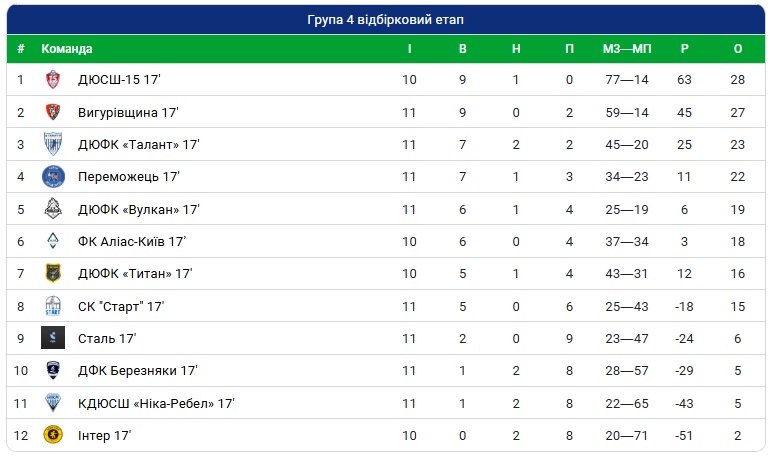
Task: Click the О points column header
Action: pos(738,49)
